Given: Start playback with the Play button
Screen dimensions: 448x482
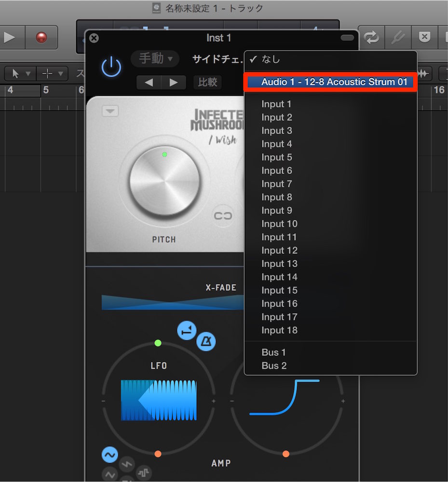Looking at the screenshot, I should (x=10, y=38).
